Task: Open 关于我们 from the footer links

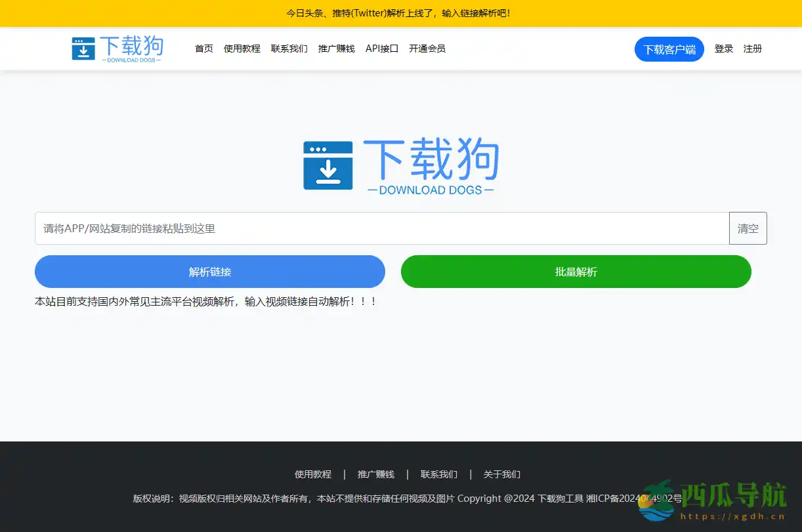Action: click(x=501, y=474)
